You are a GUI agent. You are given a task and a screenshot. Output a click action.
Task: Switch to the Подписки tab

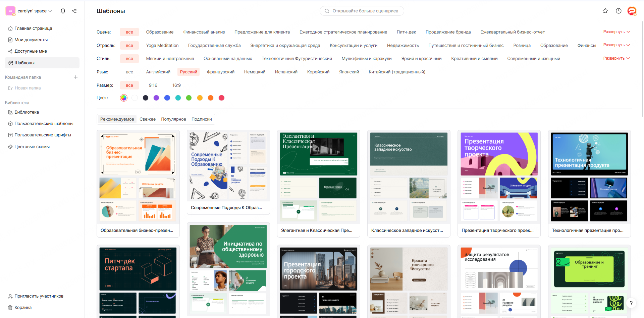(202, 119)
